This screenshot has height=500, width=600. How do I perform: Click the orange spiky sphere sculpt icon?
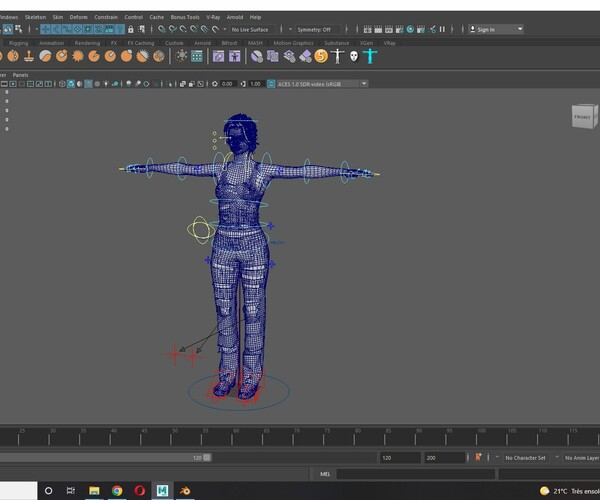(78, 56)
